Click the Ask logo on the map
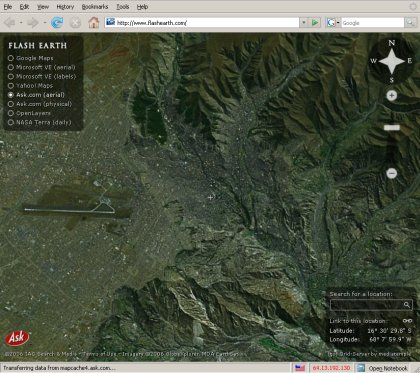The height and width of the screenshot is (373, 420). [17, 338]
